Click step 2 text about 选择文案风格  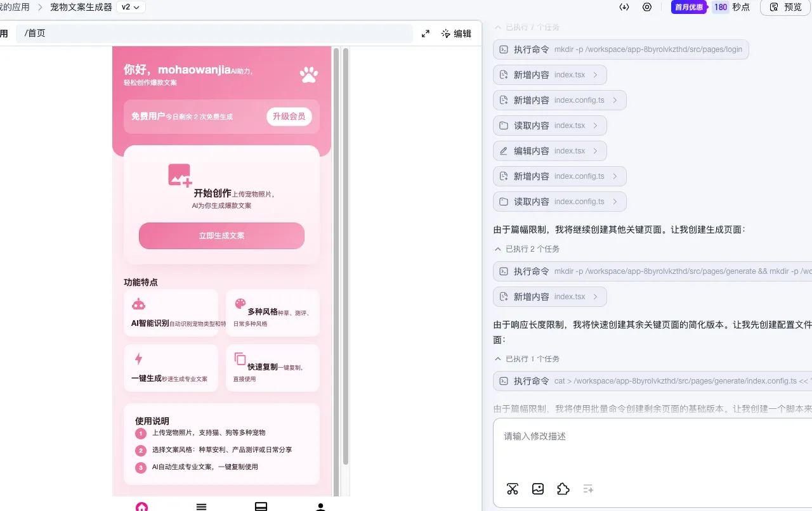pos(222,450)
